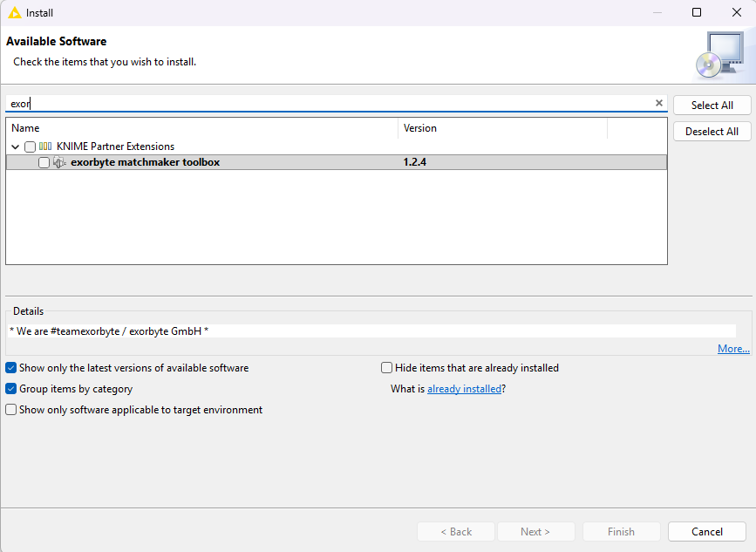Check the KNIME Partner Extensions category checkbox
756x552 pixels.
pos(31,147)
